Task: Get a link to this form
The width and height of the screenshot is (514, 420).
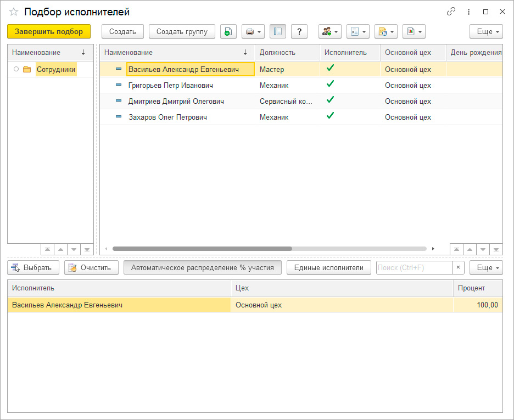Action: (451, 12)
